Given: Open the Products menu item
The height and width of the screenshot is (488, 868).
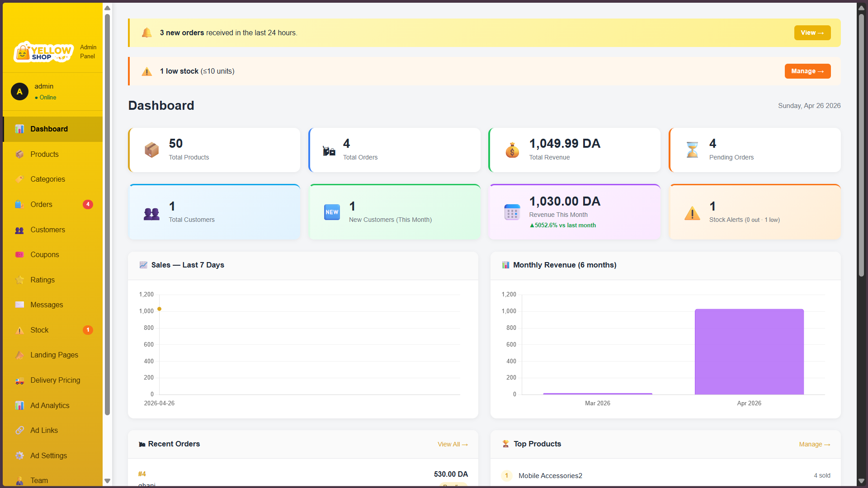Looking at the screenshot, I should click(53, 155).
